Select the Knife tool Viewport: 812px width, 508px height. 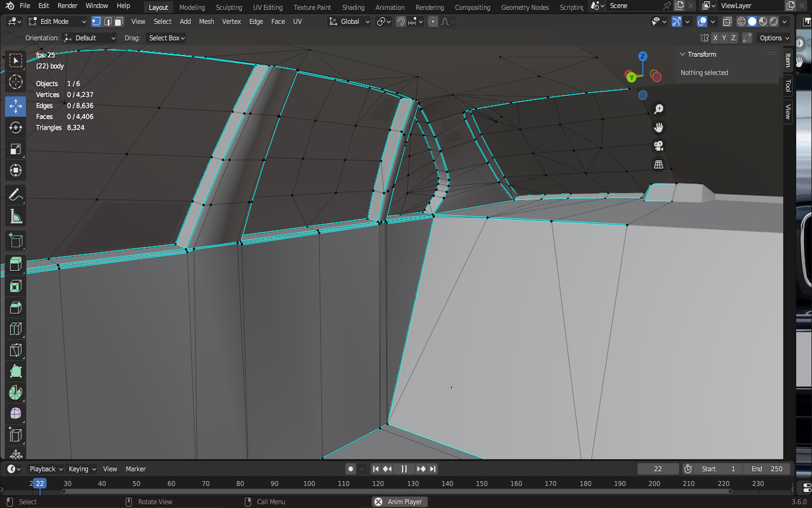click(x=16, y=351)
